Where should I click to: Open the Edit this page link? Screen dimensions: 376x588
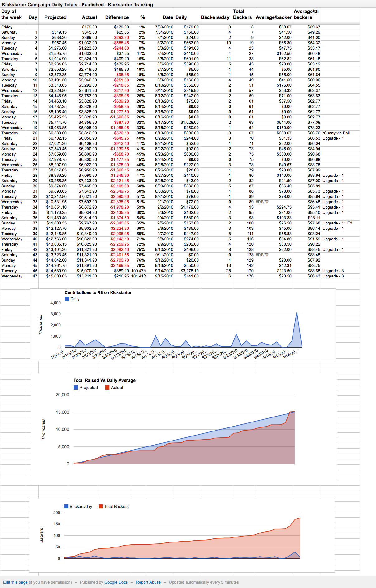[x=15, y=582]
